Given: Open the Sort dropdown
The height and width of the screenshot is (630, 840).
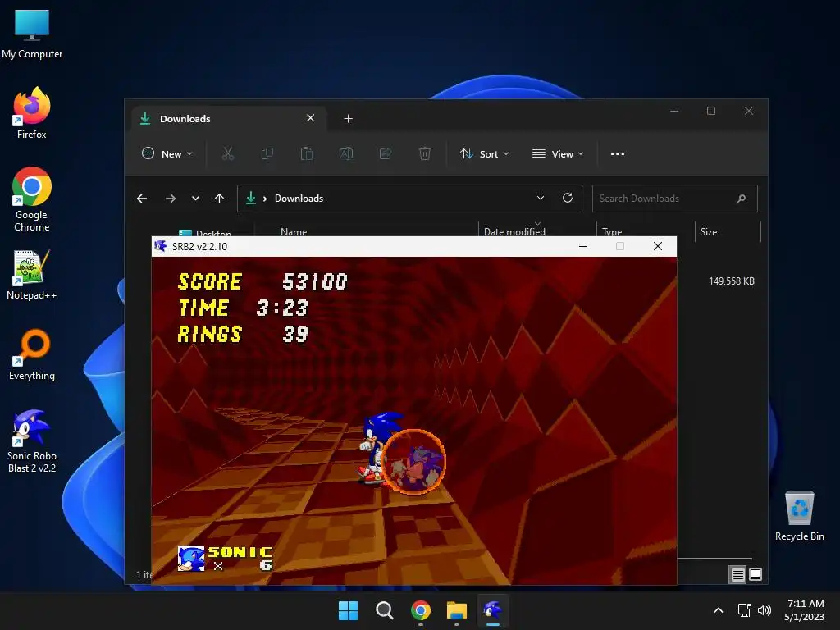Looking at the screenshot, I should tap(484, 153).
